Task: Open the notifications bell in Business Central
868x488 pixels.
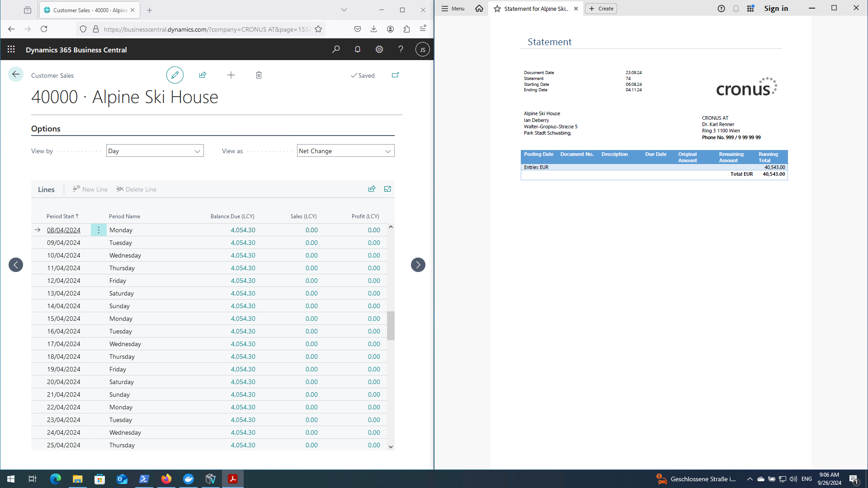Action: [x=358, y=49]
